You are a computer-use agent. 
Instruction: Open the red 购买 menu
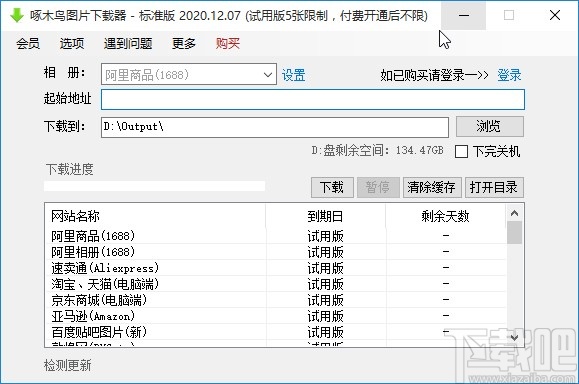(x=228, y=44)
